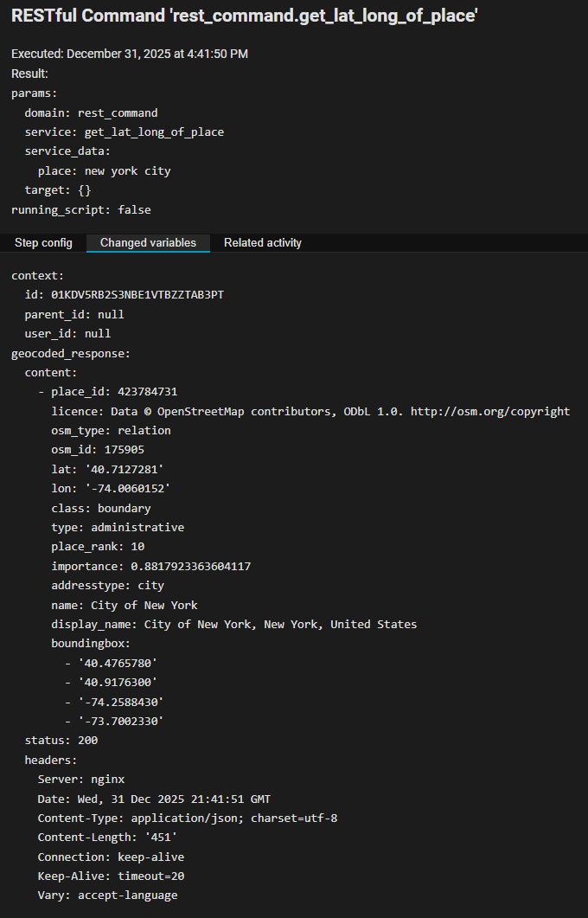Click the osm.org copyright URL
588x918 pixels.
[489, 411]
